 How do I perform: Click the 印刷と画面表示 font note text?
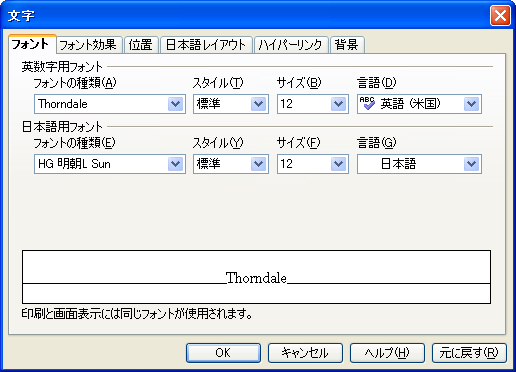coord(137,314)
